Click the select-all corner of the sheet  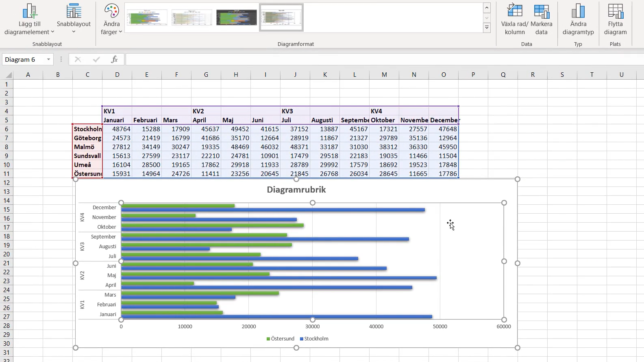pyautogui.click(x=7, y=74)
